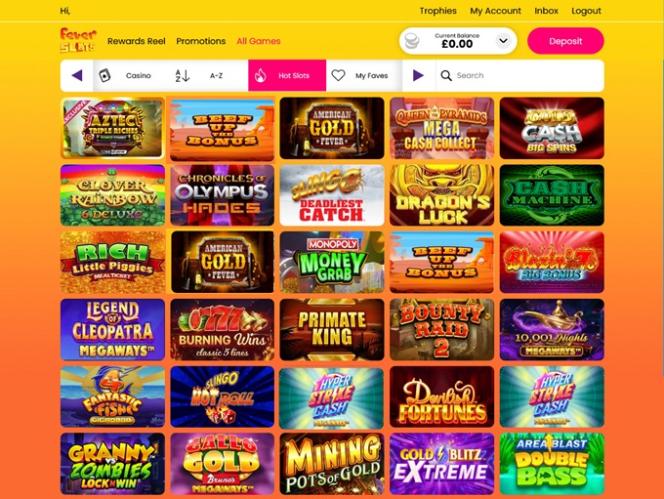Open the Trophies link

438,11
